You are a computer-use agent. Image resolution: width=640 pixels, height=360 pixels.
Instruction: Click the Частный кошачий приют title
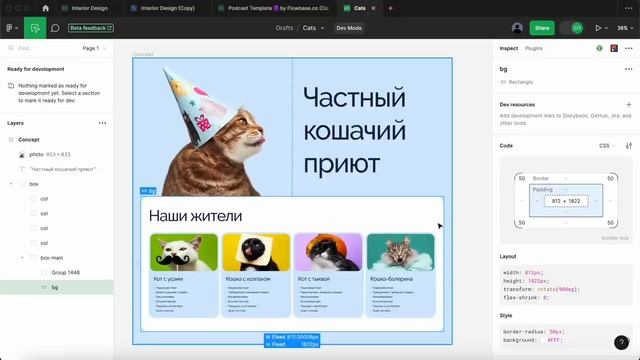354,131
